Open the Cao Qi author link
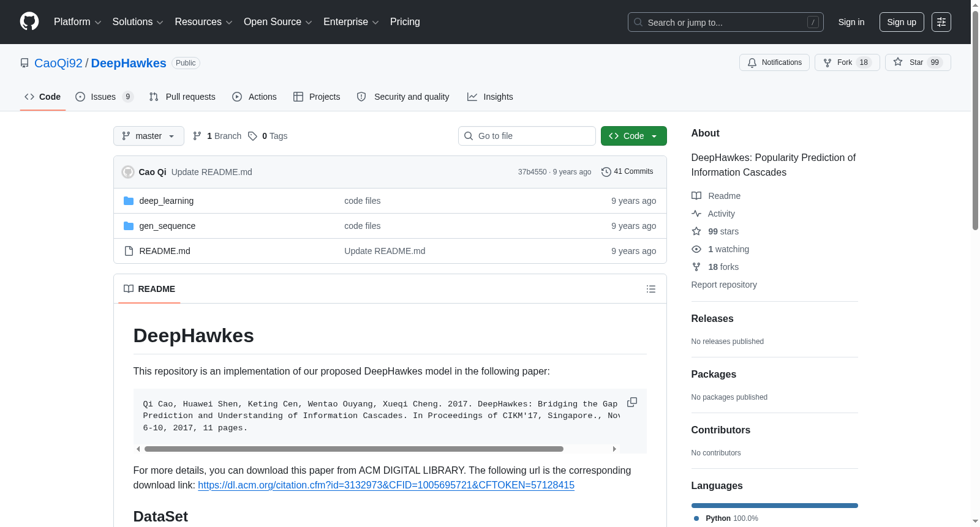 pyautogui.click(x=153, y=172)
